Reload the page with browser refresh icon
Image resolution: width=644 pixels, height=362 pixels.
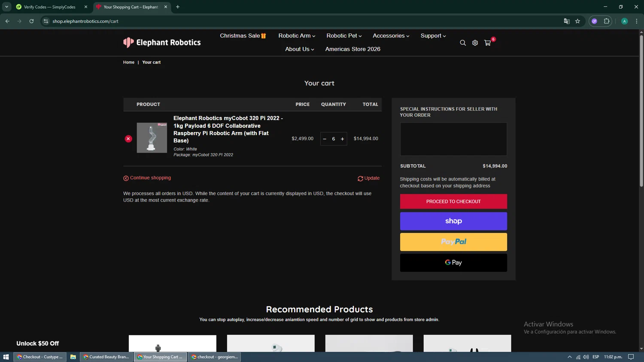click(x=31, y=21)
